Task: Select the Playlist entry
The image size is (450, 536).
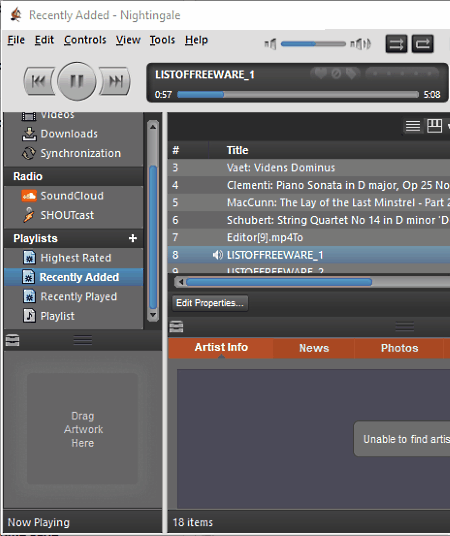Action: pos(74,316)
